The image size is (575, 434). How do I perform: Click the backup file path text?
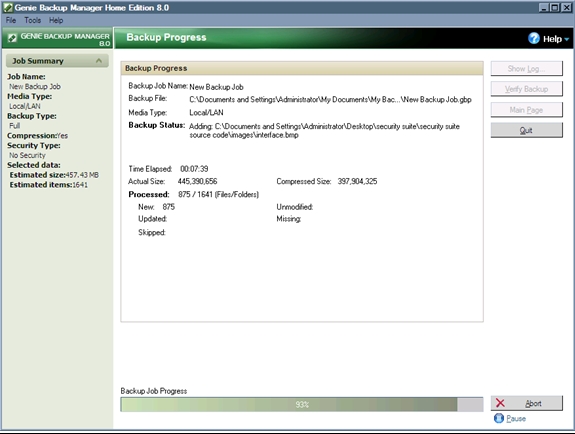point(330,99)
